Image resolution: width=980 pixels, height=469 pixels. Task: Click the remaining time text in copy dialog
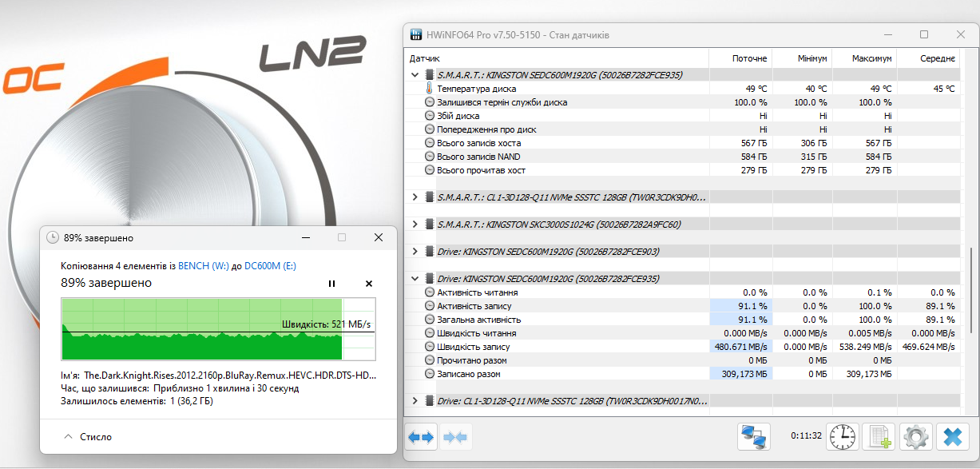pos(180,388)
